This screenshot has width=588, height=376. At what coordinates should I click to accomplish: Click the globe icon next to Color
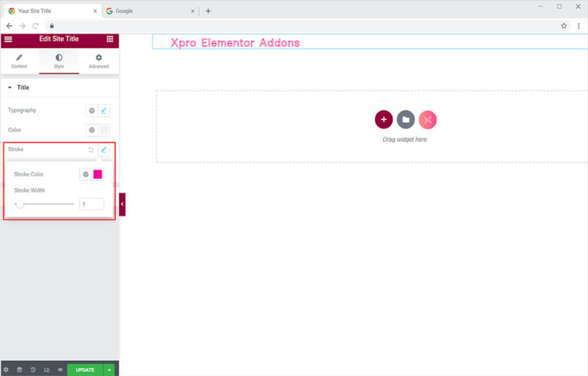91,130
